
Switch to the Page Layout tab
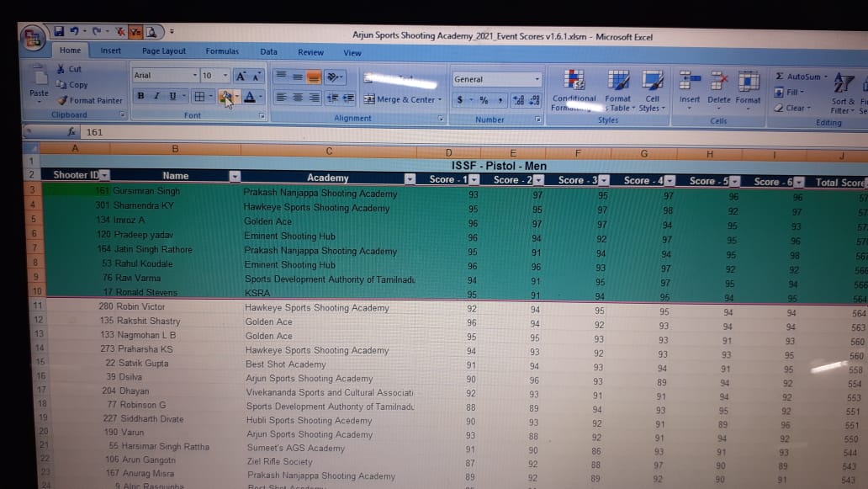pos(164,51)
